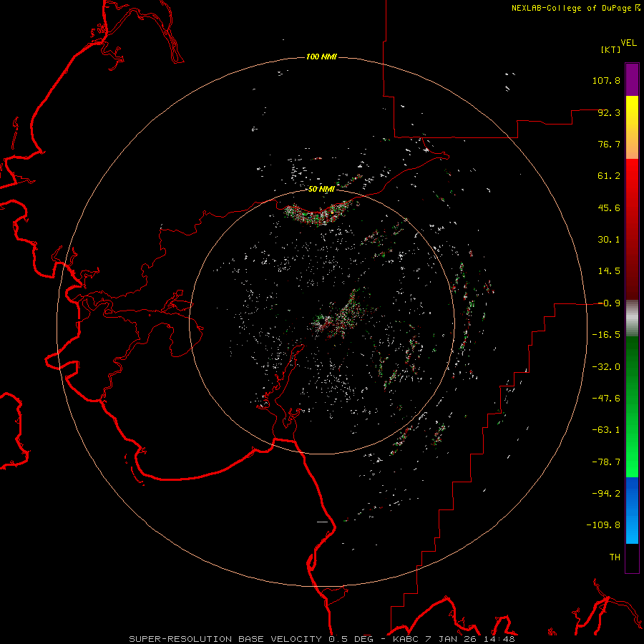Select the 107.8 value on velocity scale
The image size is (644, 644).
(x=606, y=80)
